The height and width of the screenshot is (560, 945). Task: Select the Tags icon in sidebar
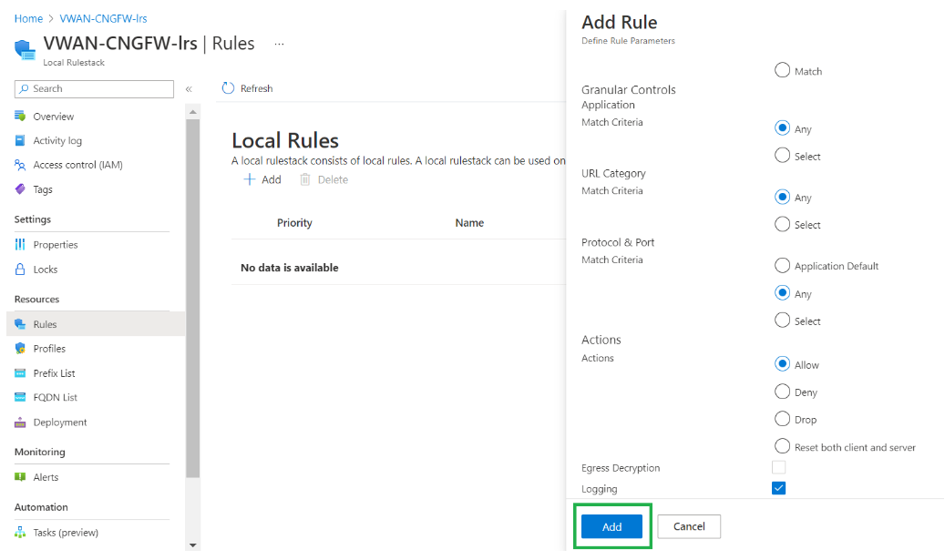(x=20, y=189)
